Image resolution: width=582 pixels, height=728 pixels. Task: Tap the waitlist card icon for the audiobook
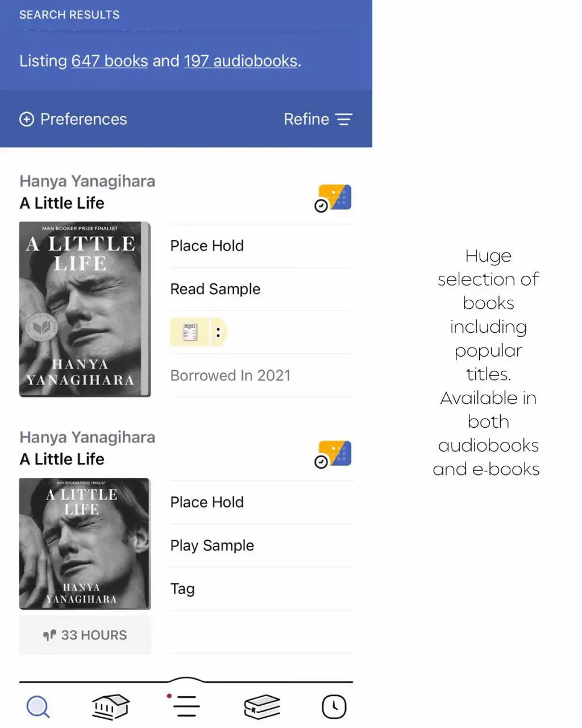coord(334,454)
